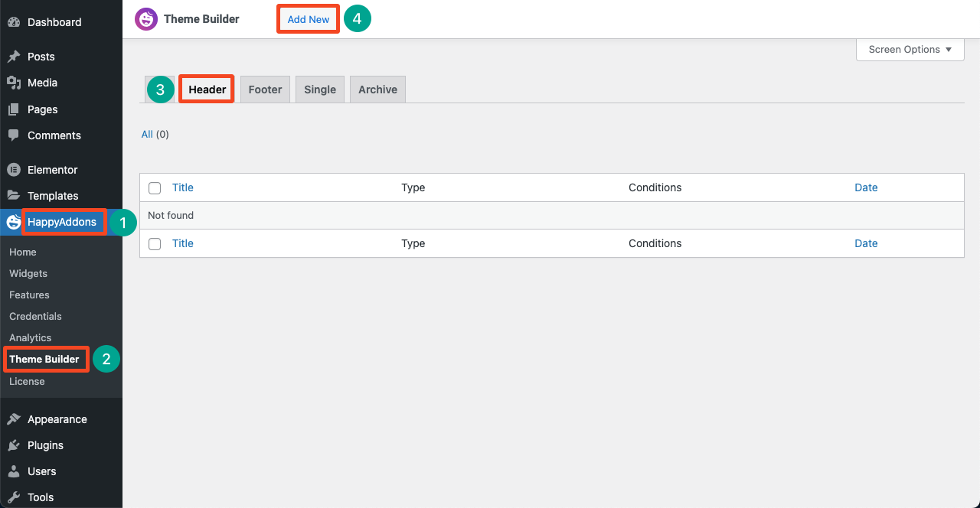This screenshot has height=508, width=980.
Task: Tick the select-all checkbox in table header
Action: [155, 188]
